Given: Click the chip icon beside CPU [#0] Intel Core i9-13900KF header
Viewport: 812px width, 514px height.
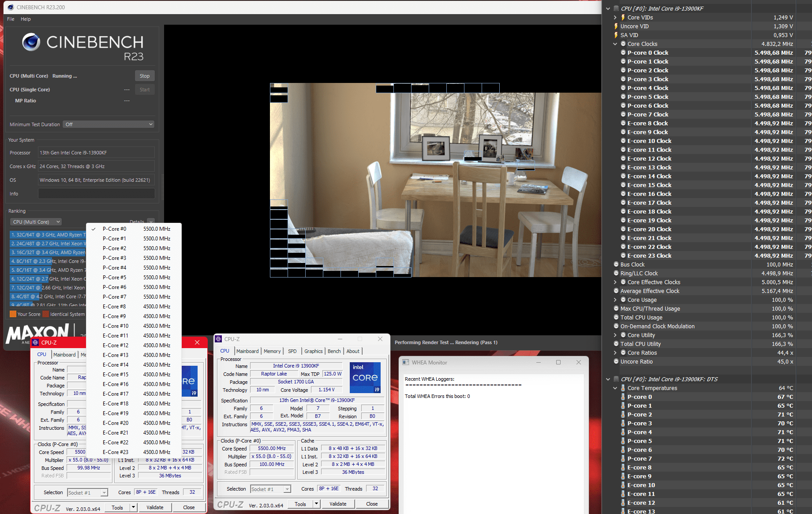Looking at the screenshot, I should [x=616, y=8].
